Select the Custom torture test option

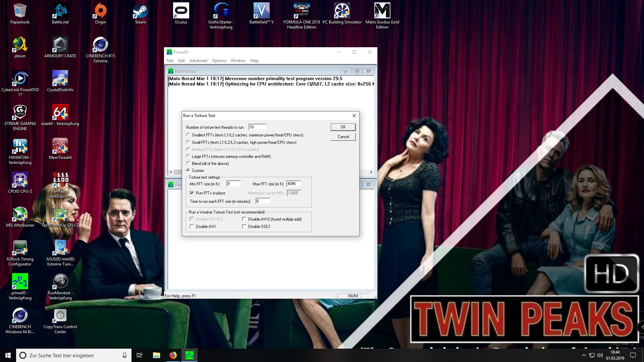point(188,170)
